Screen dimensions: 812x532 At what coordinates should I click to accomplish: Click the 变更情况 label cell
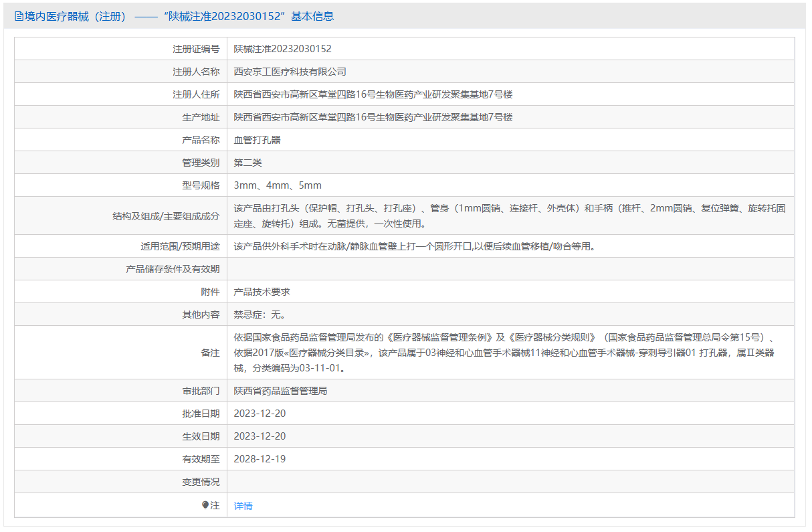(x=121, y=482)
